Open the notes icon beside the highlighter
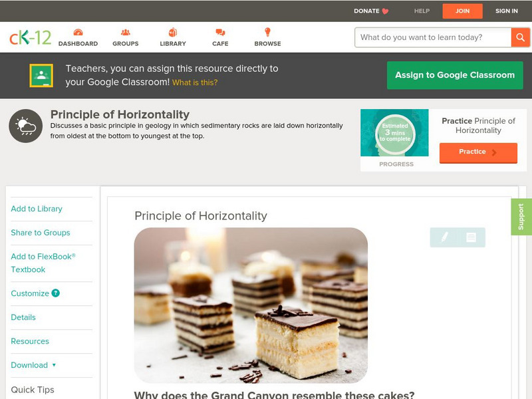Viewport: 532px width, 399px height. coord(471,237)
